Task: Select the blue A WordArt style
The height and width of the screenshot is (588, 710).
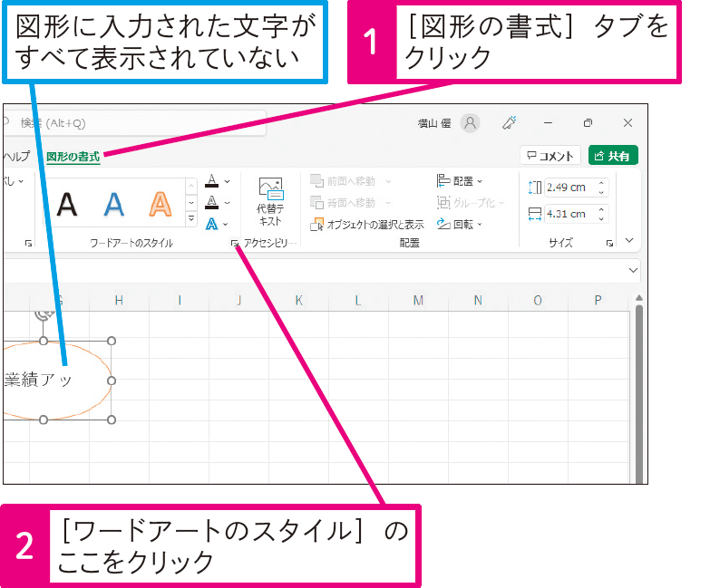Action: (x=113, y=205)
